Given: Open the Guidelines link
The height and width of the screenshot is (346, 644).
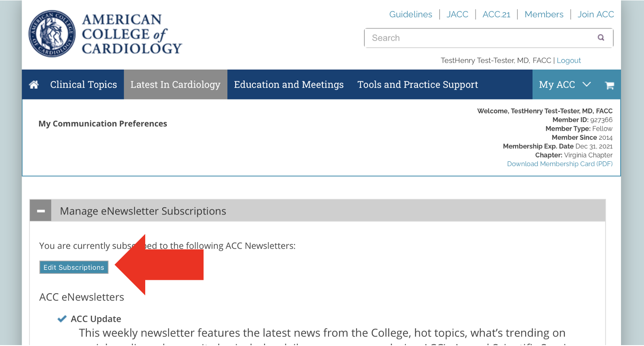Looking at the screenshot, I should [411, 14].
